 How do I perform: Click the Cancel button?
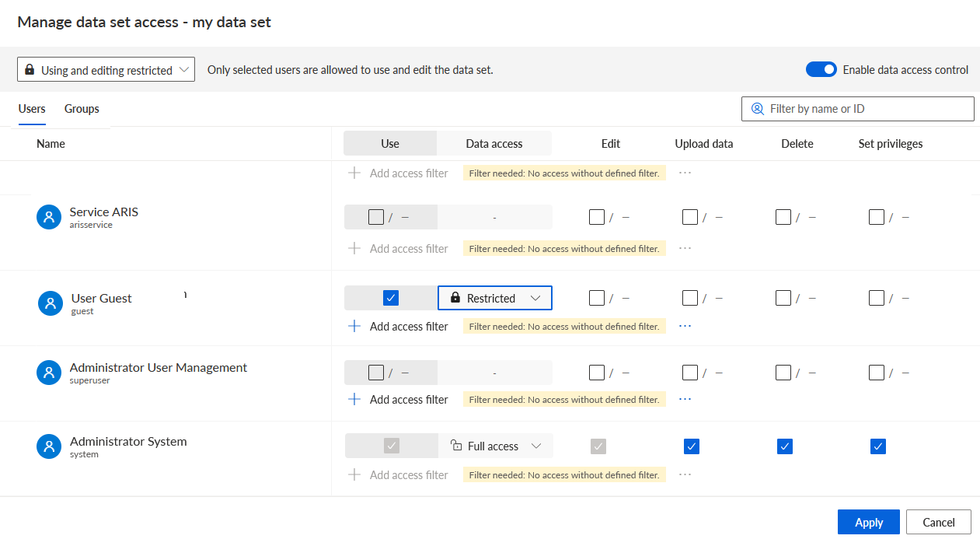click(939, 523)
